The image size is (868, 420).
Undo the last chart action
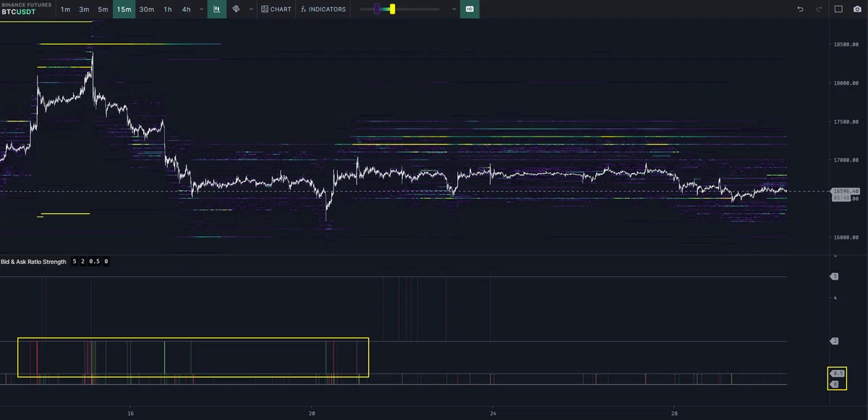tap(800, 9)
